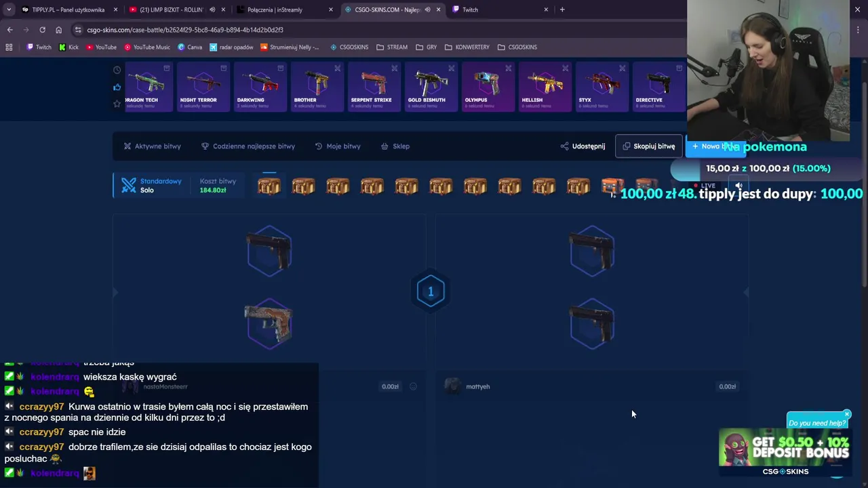
Task: Click the browser back button
Action: 9,30
